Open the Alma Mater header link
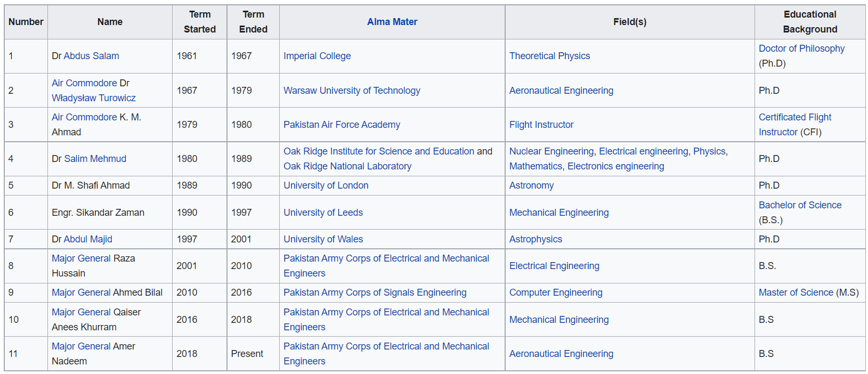Image resolution: width=868 pixels, height=374 pixels. coord(392,22)
